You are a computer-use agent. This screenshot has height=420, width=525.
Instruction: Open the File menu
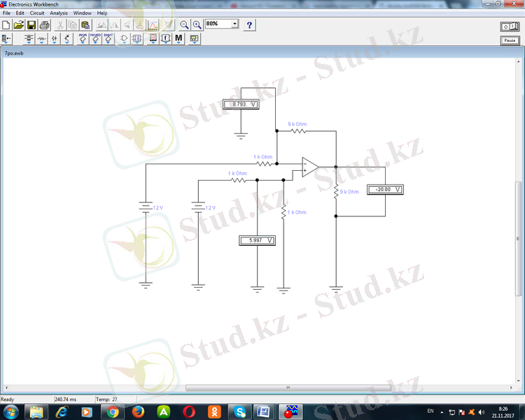coord(6,13)
